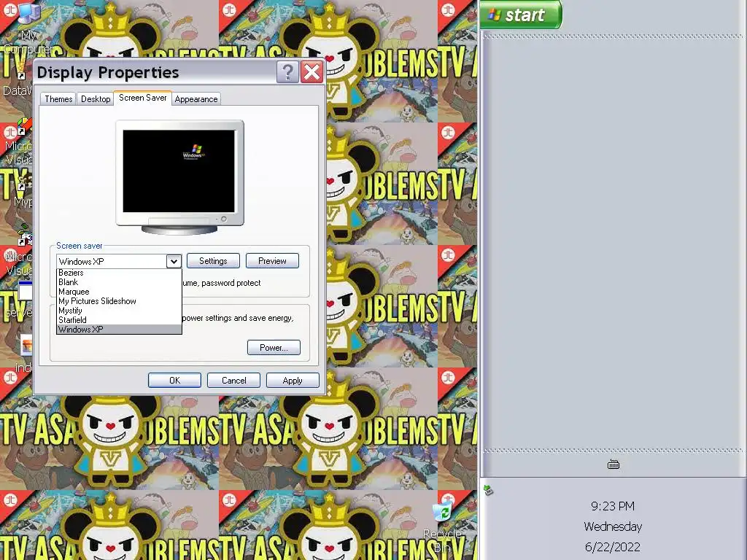Click the help question mark button
Screen dimensions: 747x560
[287, 72]
